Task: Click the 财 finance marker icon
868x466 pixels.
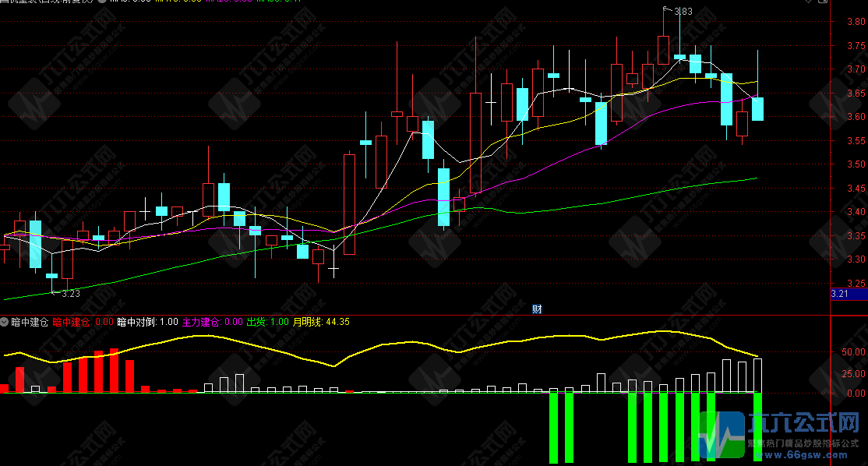Action: click(537, 309)
